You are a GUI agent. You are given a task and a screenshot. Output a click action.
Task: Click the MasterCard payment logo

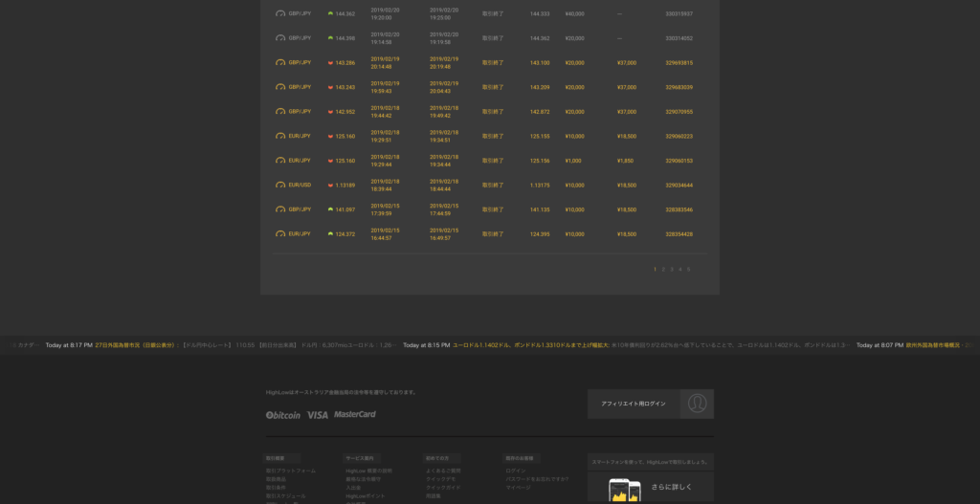coord(354,414)
